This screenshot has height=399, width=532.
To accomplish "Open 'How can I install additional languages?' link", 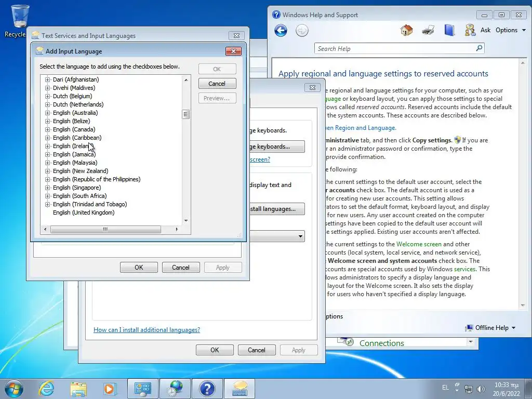I will [147, 330].
